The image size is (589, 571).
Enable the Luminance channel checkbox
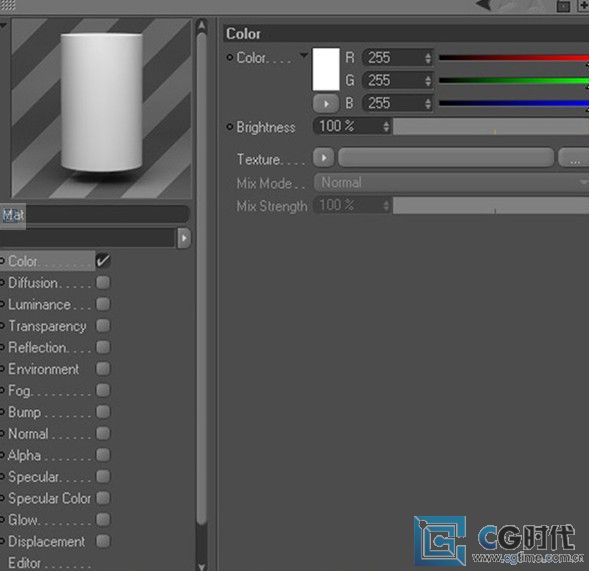103,304
